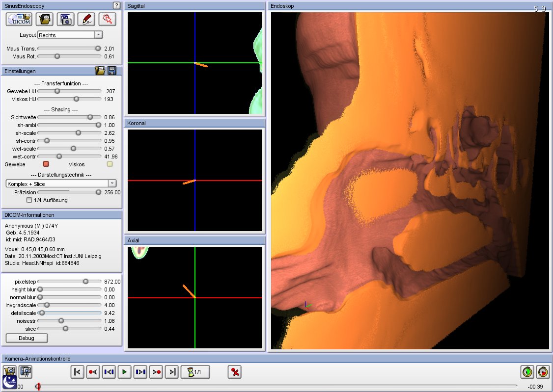The image size is (553, 392).
Task: Click the Sichtweite slider handle
Action: (x=90, y=117)
